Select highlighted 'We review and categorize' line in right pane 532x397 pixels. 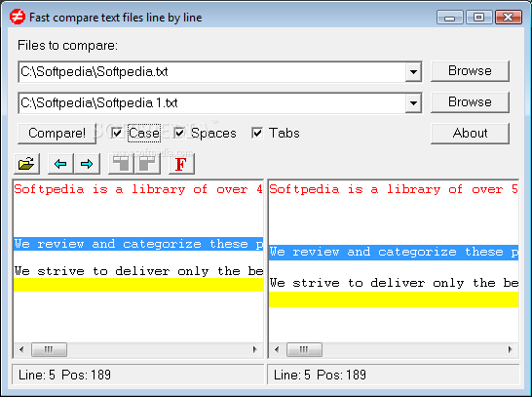pos(394,253)
